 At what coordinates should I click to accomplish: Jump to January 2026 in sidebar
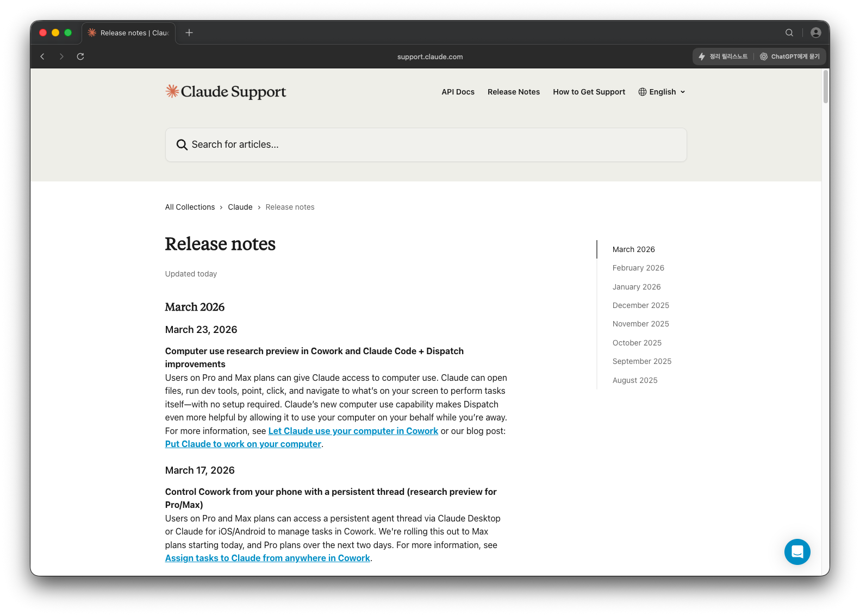(637, 287)
